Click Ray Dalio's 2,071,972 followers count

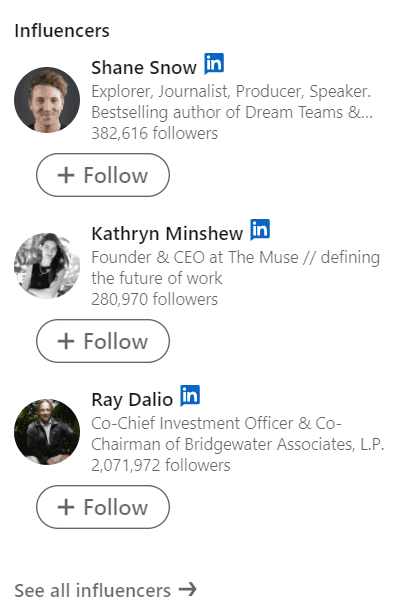click(161, 465)
